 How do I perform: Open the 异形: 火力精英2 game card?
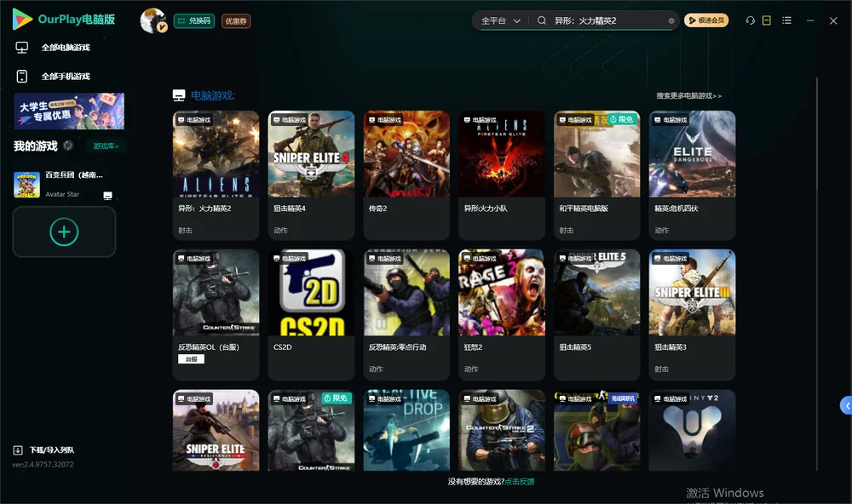(216, 175)
